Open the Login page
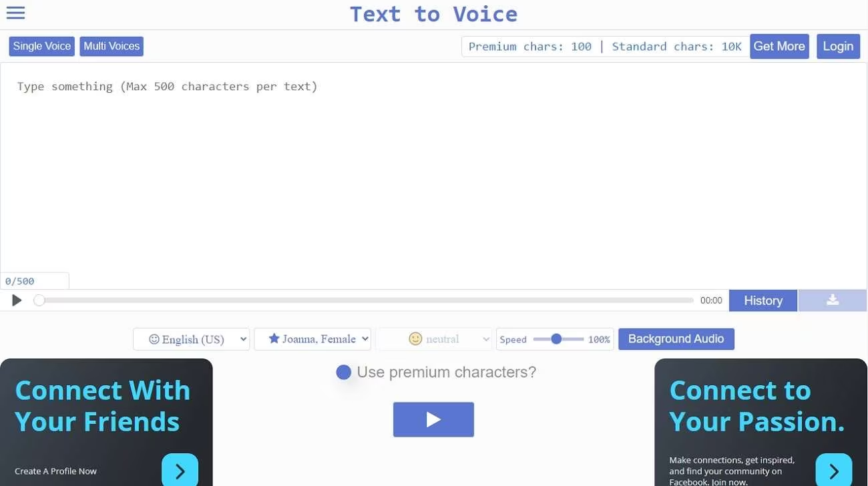Screen dimensions: 868x486 838,46
